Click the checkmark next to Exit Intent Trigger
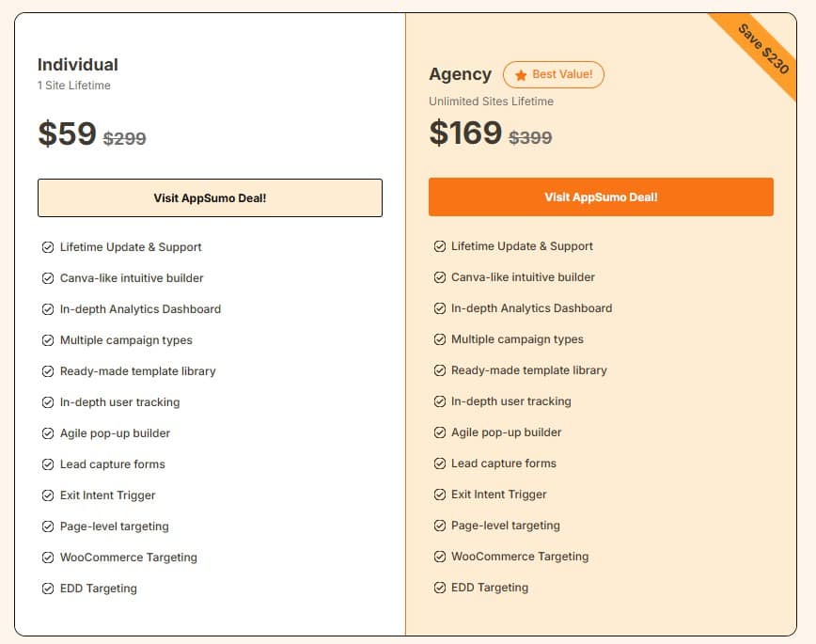 [47, 495]
